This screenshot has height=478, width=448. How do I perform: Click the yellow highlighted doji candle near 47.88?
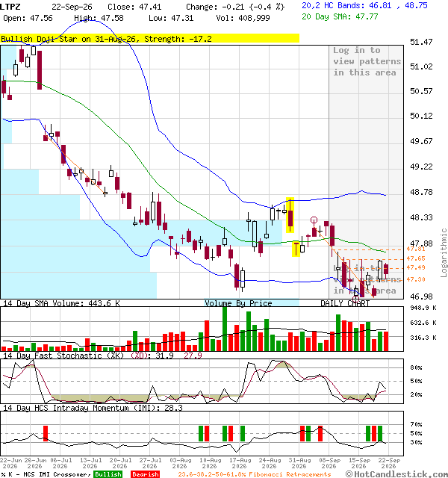coord(296,249)
